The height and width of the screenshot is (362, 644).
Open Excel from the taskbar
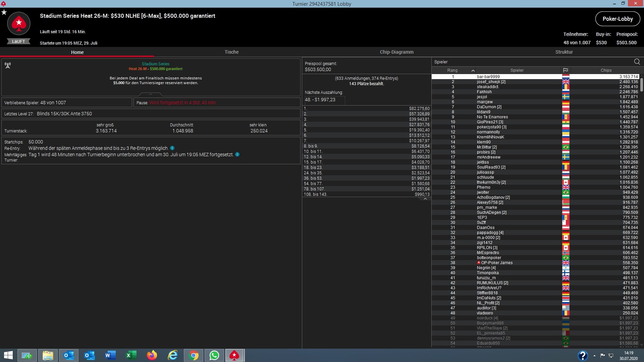[131, 355]
